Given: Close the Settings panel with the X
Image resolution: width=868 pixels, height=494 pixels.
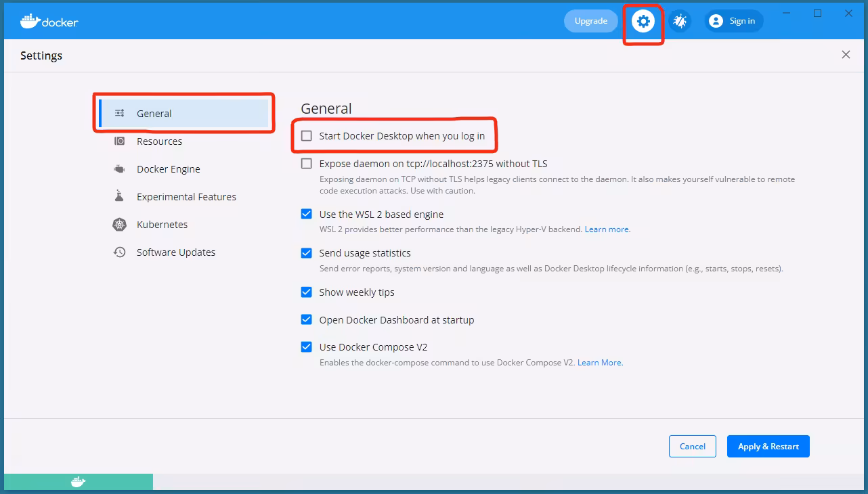Looking at the screenshot, I should click(846, 55).
